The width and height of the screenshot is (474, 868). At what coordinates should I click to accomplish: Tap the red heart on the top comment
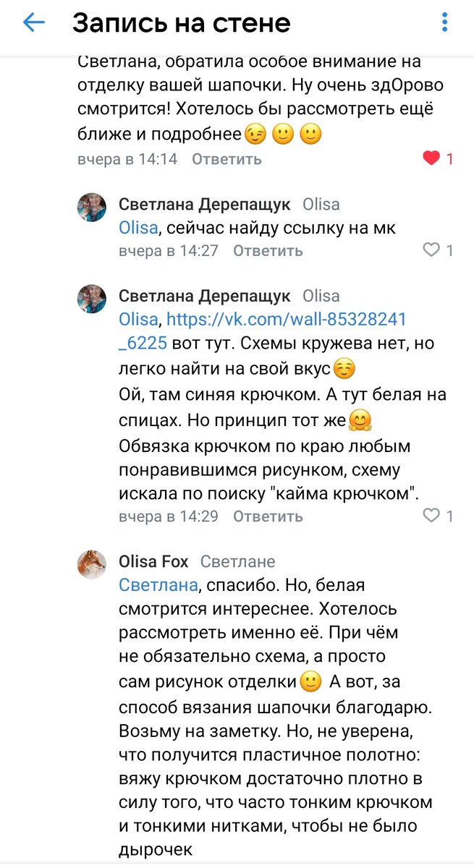pos(433,158)
